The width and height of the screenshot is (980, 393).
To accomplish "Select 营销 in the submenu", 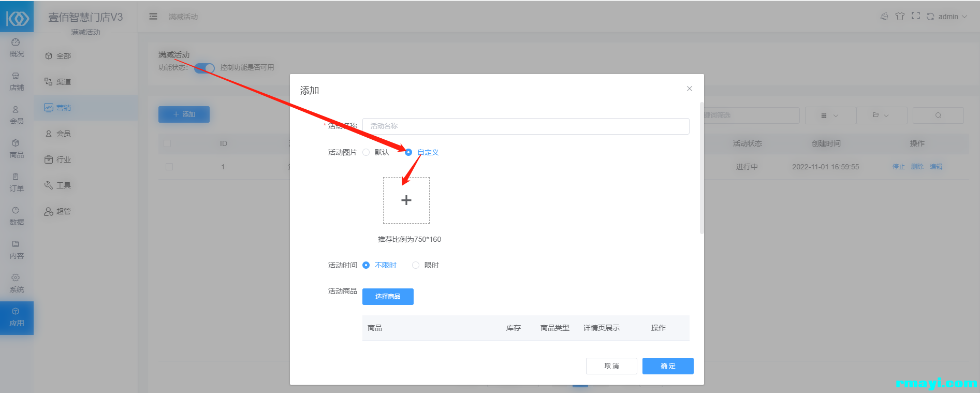I will pyautogui.click(x=63, y=108).
